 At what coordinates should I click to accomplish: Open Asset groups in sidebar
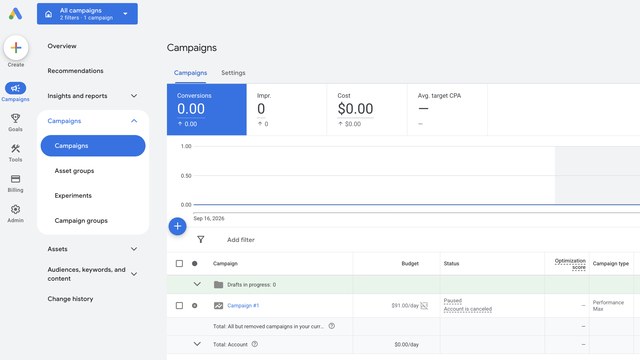pyautogui.click(x=74, y=171)
